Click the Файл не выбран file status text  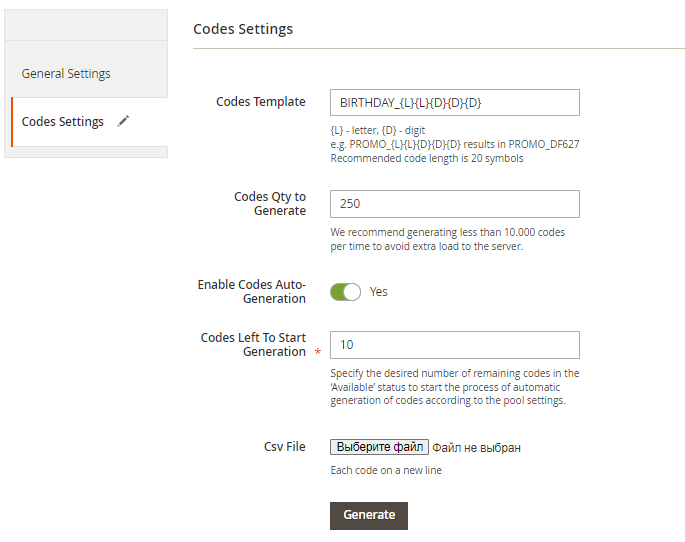click(476, 448)
